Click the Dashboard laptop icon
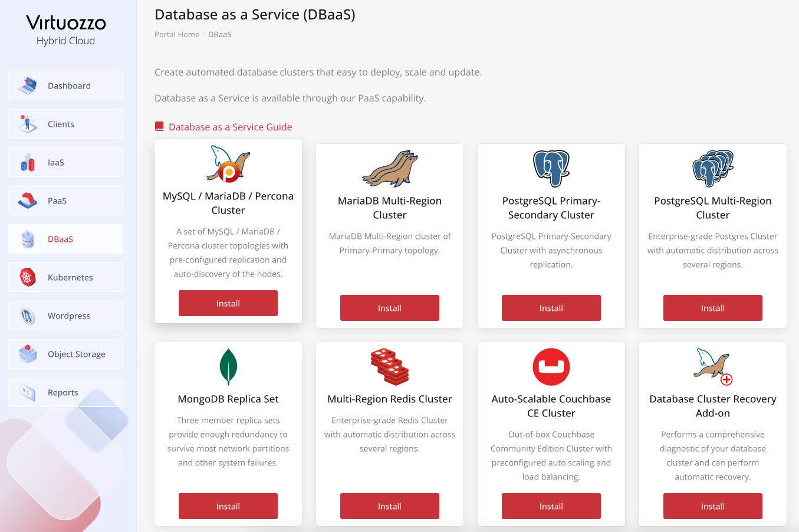 coord(28,86)
